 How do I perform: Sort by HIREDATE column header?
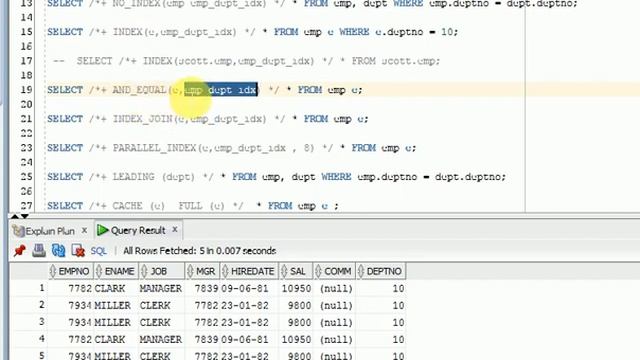point(249,271)
